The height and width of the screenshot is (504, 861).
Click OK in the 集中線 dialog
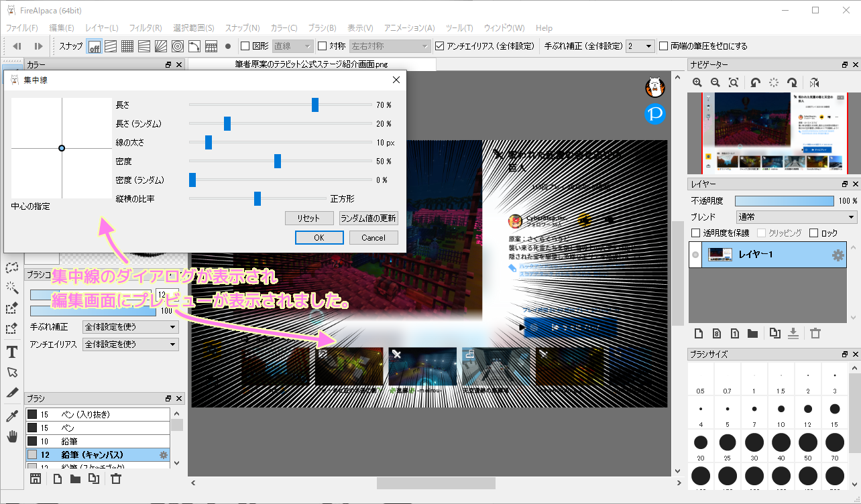[x=319, y=238]
